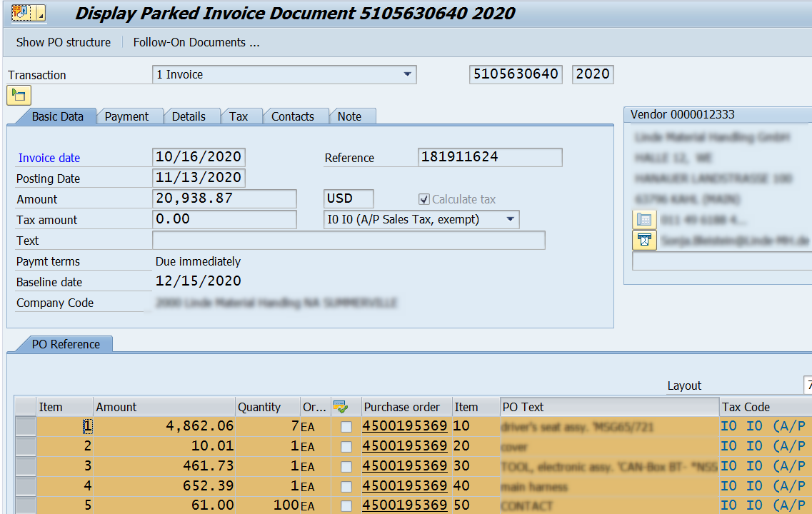Open purchase order 4500195369 item 40 link
Screen dimensions: 812x514
[404, 485]
